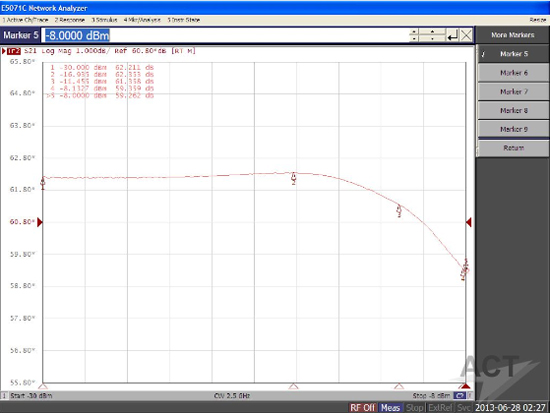Increase marker value with large up arrow
The width and height of the screenshot is (550, 413).
click(x=432, y=32)
